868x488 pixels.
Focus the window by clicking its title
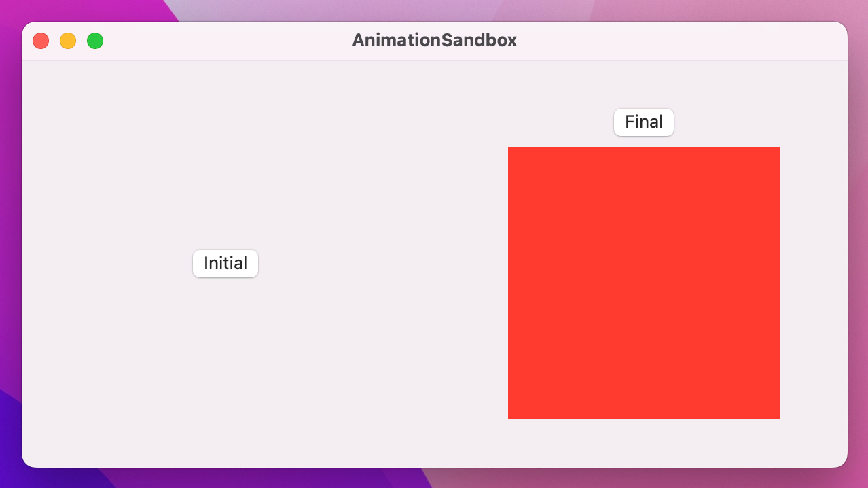(x=434, y=41)
